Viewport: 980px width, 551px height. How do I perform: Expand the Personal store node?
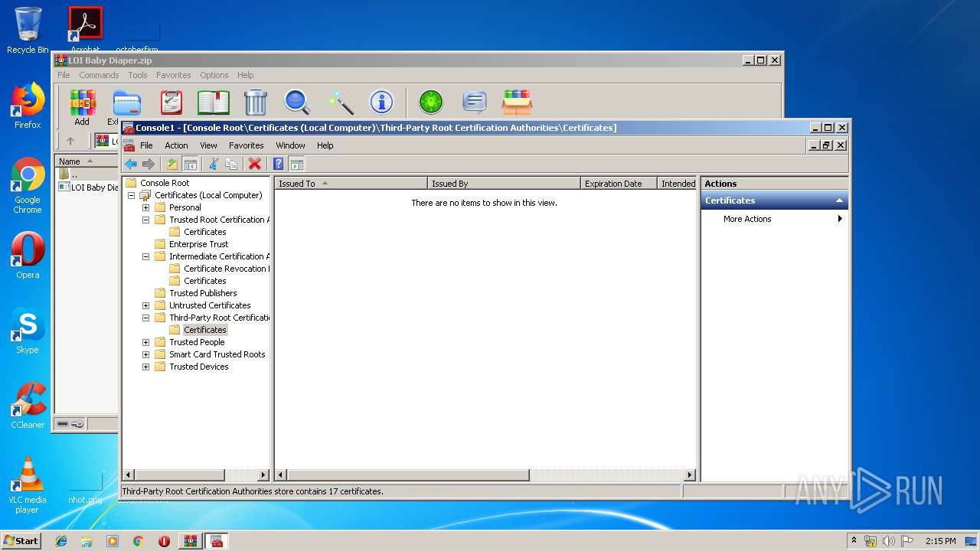145,207
